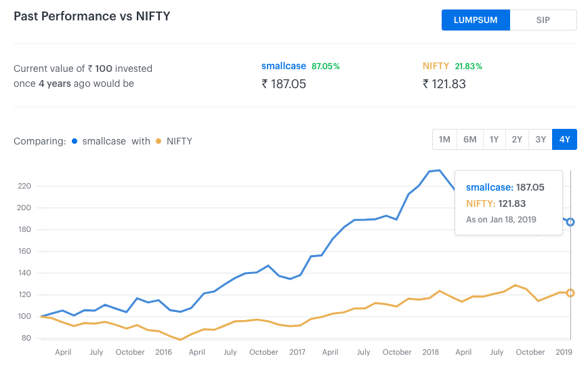Click the NIFTY end-point marker on chart
The height and width of the screenshot is (371, 588).
[570, 293]
